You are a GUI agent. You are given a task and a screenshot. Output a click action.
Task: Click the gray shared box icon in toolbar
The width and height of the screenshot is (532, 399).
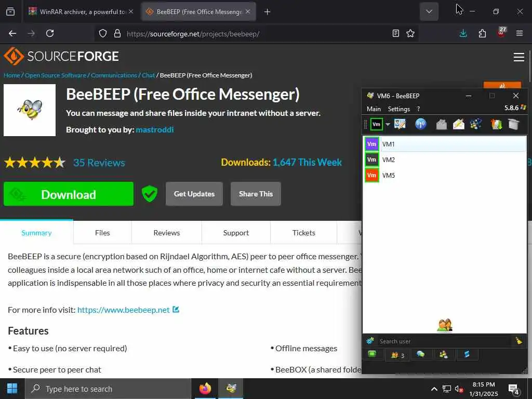[514, 124]
